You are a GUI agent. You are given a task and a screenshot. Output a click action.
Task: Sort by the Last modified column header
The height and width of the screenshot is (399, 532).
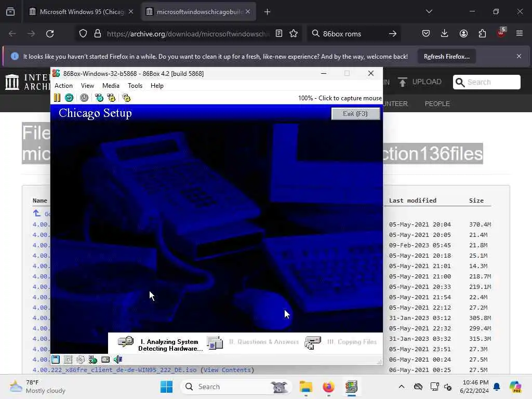pyautogui.click(x=413, y=201)
